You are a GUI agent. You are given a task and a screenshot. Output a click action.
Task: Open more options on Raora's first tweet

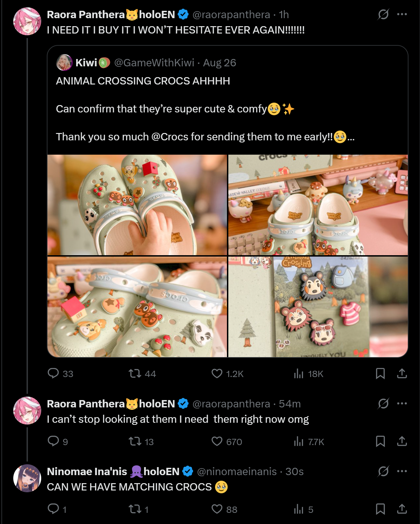(x=402, y=14)
